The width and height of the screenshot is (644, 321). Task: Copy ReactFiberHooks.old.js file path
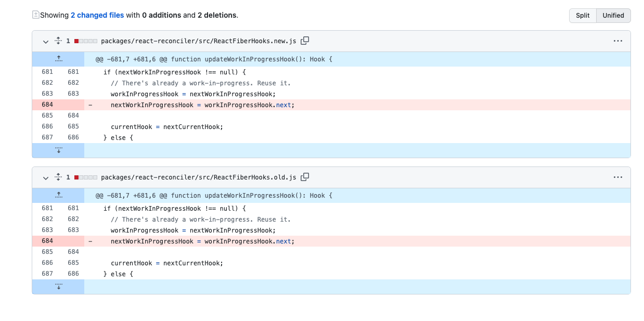[305, 177]
